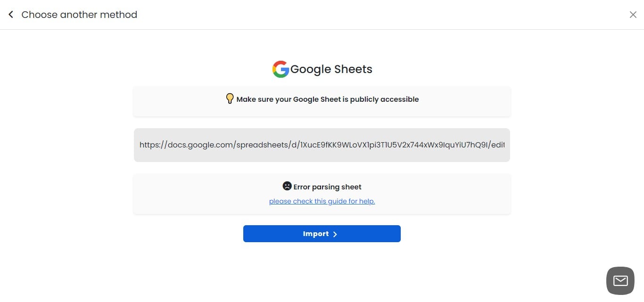Click the envelope icon in chat bubble

click(619, 280)
